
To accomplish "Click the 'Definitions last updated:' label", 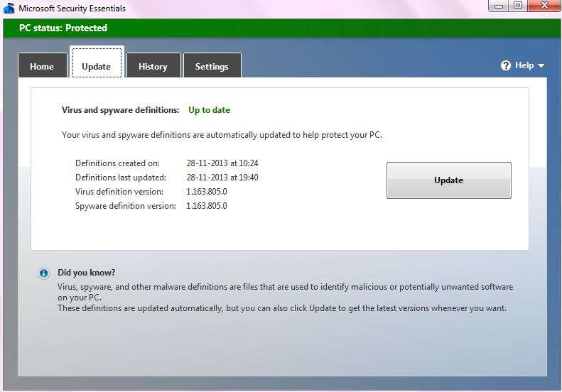I will point(121,178).
